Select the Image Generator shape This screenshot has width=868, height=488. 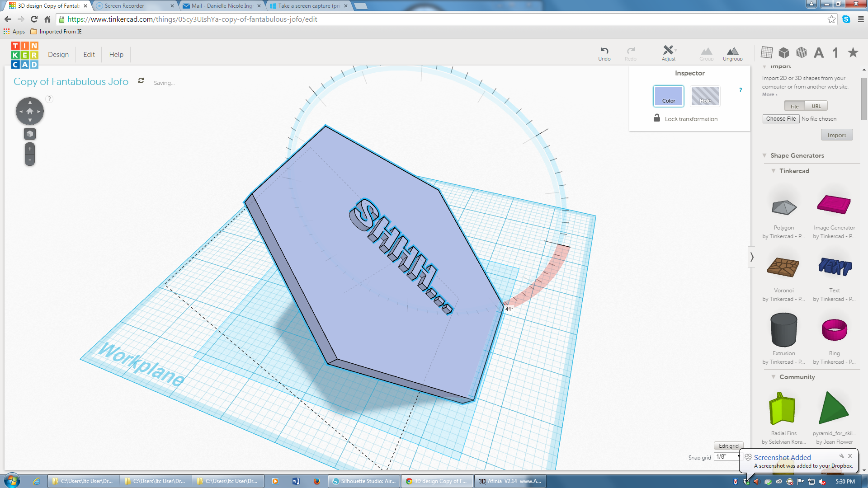(x=834, y=204)
